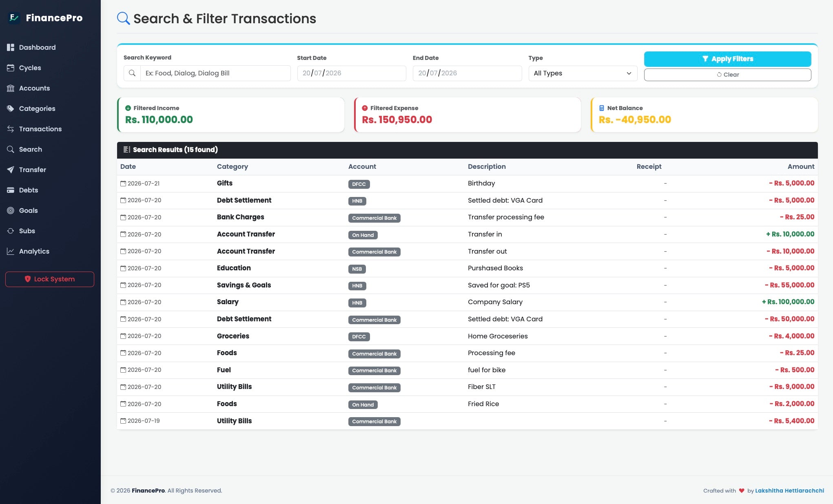Click the magnifier icon in keyword field
Screen dimensions: 833x504
click(x=132, y=73)
